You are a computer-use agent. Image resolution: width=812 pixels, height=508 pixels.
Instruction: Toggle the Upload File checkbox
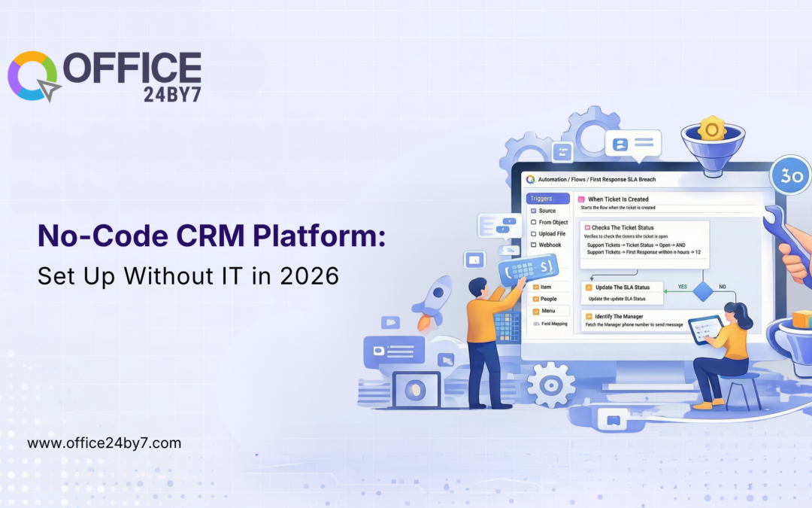click(534, 233)
